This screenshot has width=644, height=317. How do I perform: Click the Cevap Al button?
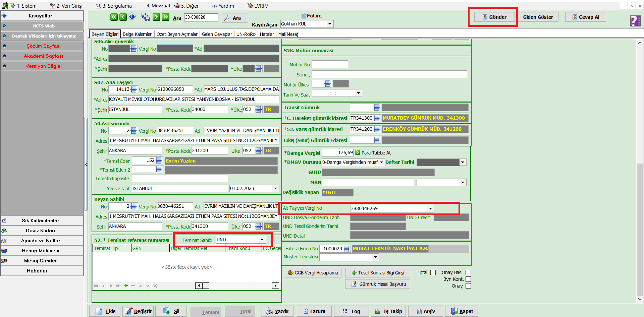pyautogui.click(x=585, y=17)
